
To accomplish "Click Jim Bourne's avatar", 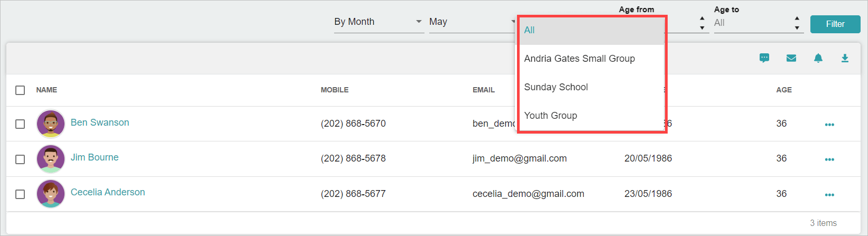I will pyautogui.click(x=51, y=159).
